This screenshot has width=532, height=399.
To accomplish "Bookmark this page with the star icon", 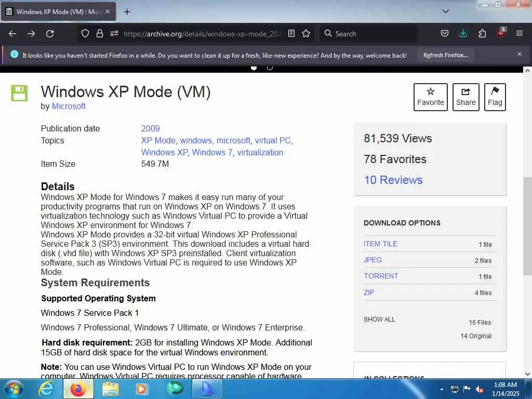I will pos(306,33).
